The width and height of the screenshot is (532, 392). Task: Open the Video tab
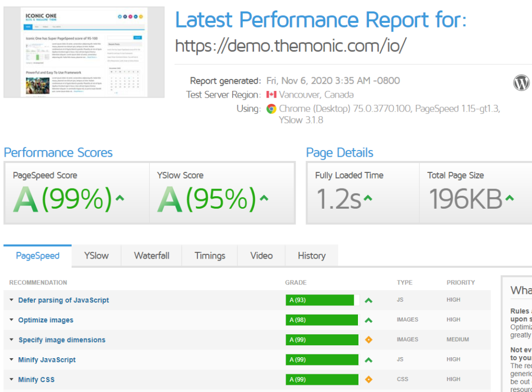click(261, 255)
